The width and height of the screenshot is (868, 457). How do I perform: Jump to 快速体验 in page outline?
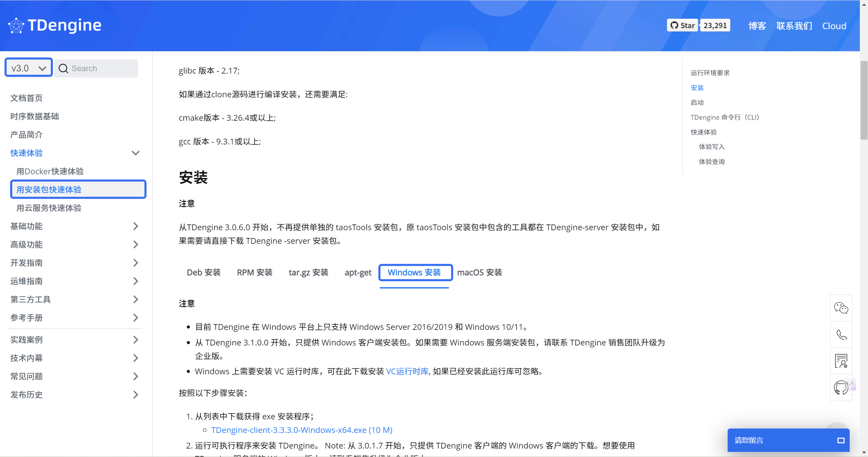tap(704, 132)
